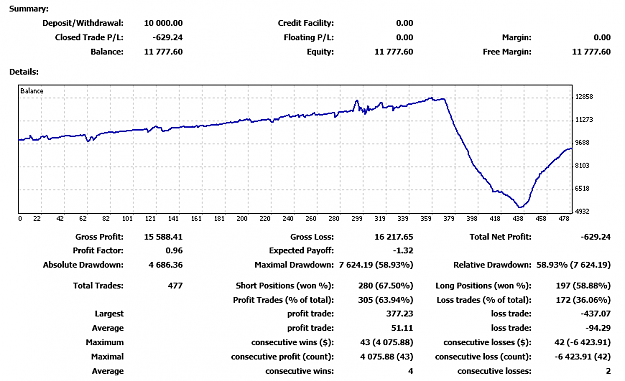Click the lowest point of the balance curve
The width and height of the screenshot is (625, 381).
pyautogui.click(x=520, y=207)
